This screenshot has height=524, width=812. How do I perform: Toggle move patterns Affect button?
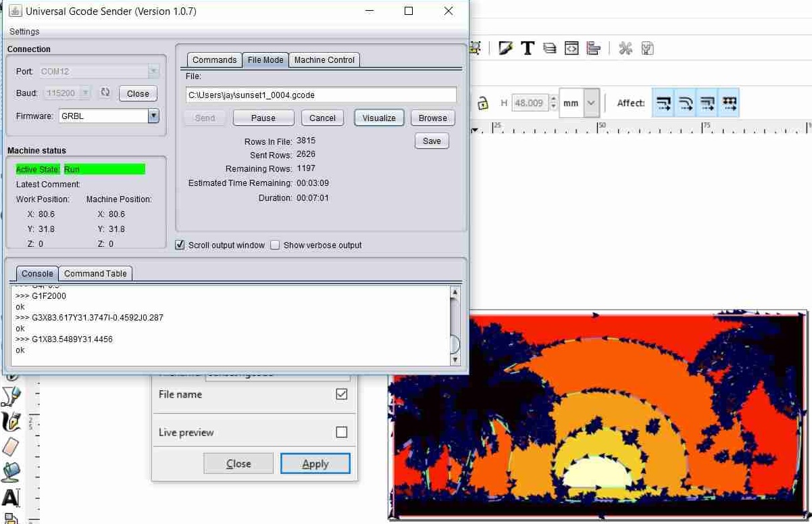coord(729,103)
